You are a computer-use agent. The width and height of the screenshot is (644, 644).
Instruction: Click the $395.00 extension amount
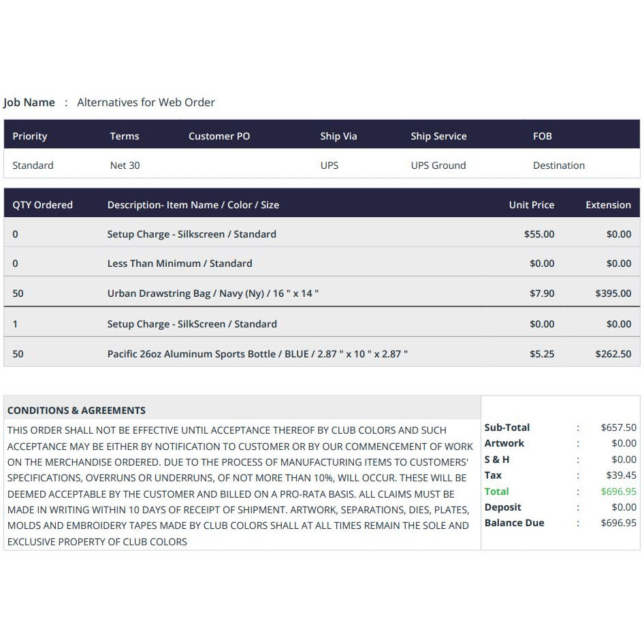click(x=613, y=293)
